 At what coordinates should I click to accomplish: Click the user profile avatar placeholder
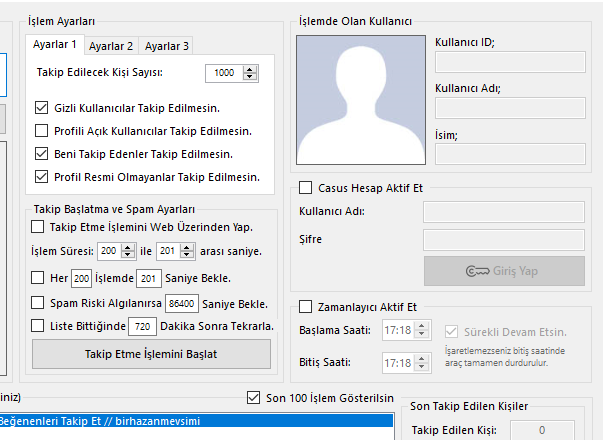[x=361, y=100]
